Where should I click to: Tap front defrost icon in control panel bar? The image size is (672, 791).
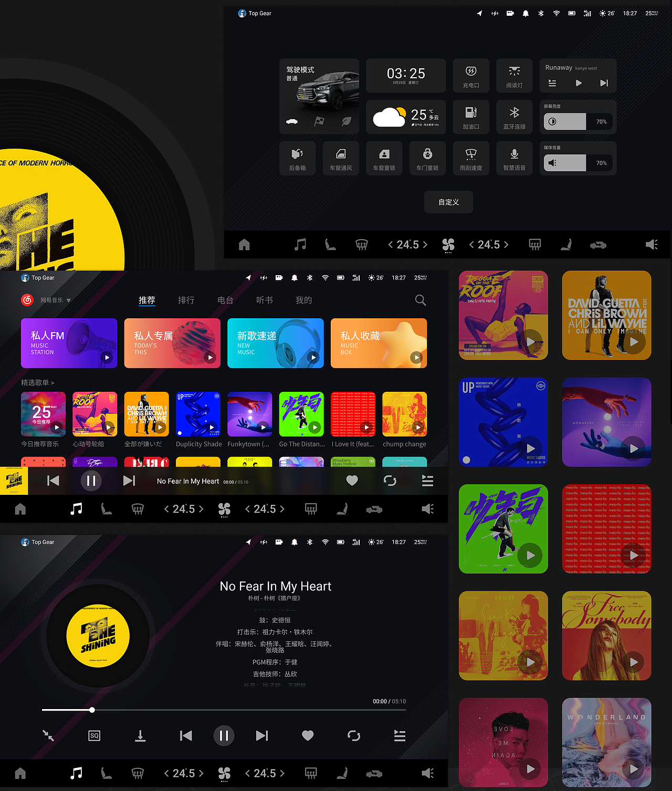pos(362,245)
